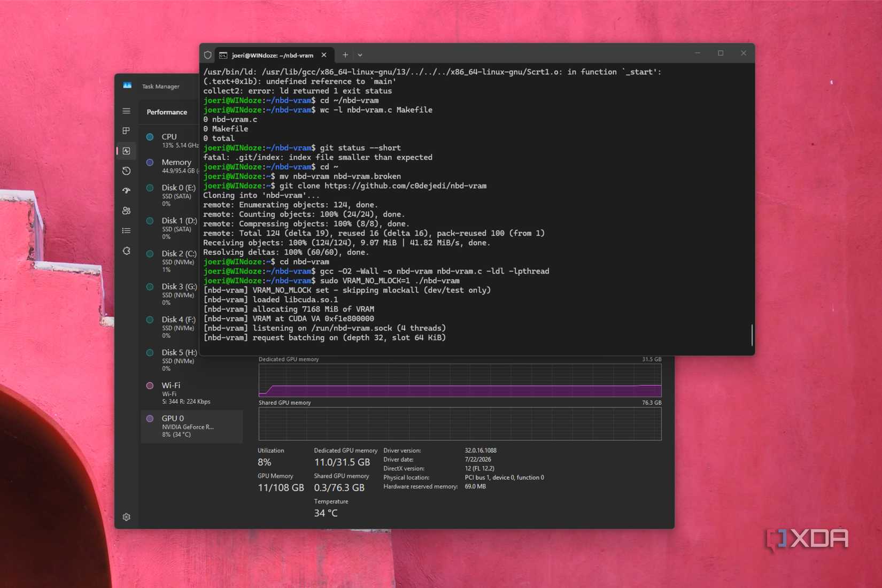Minimize the terminal window

point(698,53)
